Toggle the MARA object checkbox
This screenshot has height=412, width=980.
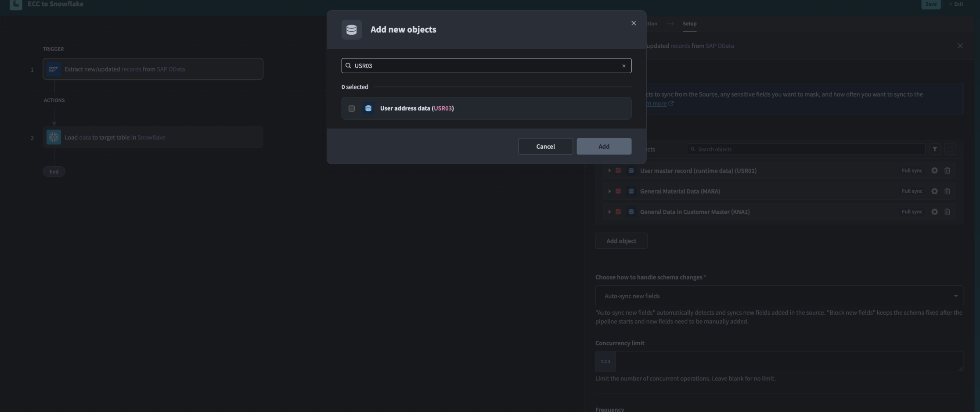[618, 191]
